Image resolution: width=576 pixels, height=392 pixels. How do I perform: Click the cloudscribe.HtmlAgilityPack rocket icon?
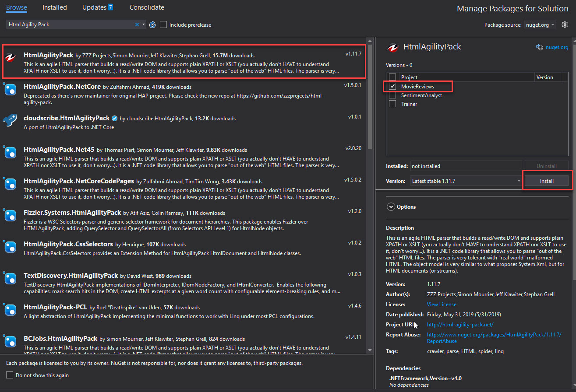pyautogui.click(x=10, y=121)
